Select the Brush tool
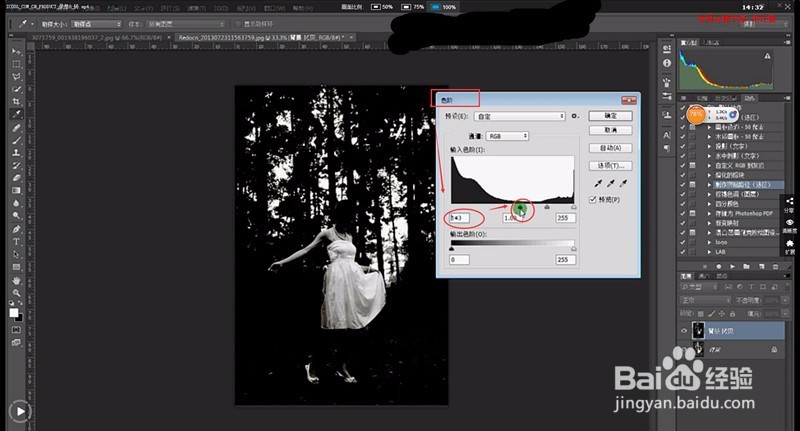The height and width of the screenshot is (431, 800). pos(16,140)
